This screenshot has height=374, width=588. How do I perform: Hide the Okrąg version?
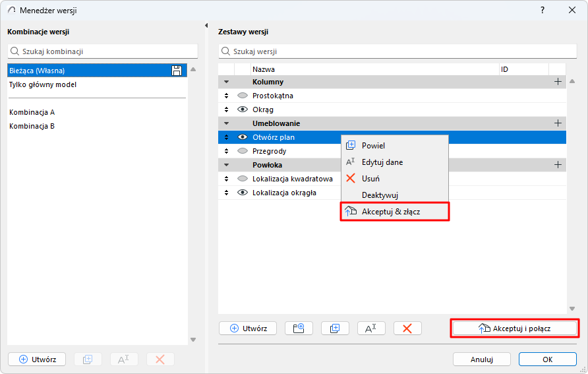pyautogui.click(x=243, y=109)
